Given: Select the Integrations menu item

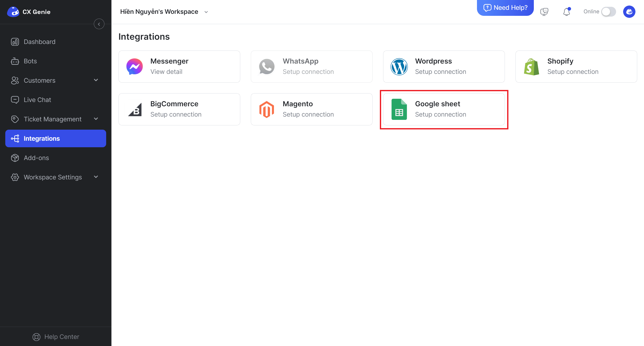Looking at the screenshot, I should [x=56, y=138].
